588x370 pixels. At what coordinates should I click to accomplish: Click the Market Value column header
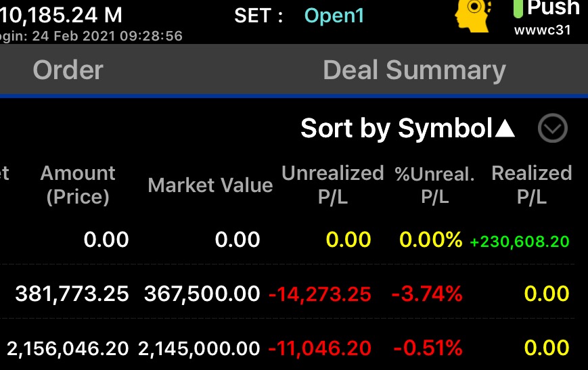click(210, 185)
